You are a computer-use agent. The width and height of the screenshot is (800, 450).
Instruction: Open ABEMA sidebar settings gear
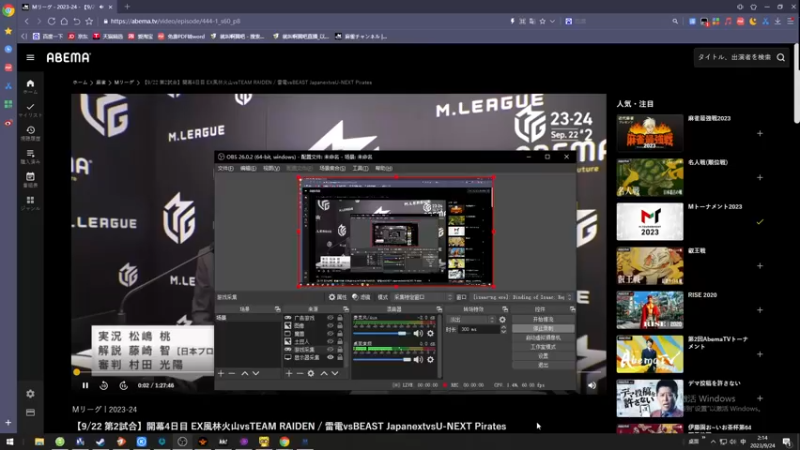click(30, 394)
